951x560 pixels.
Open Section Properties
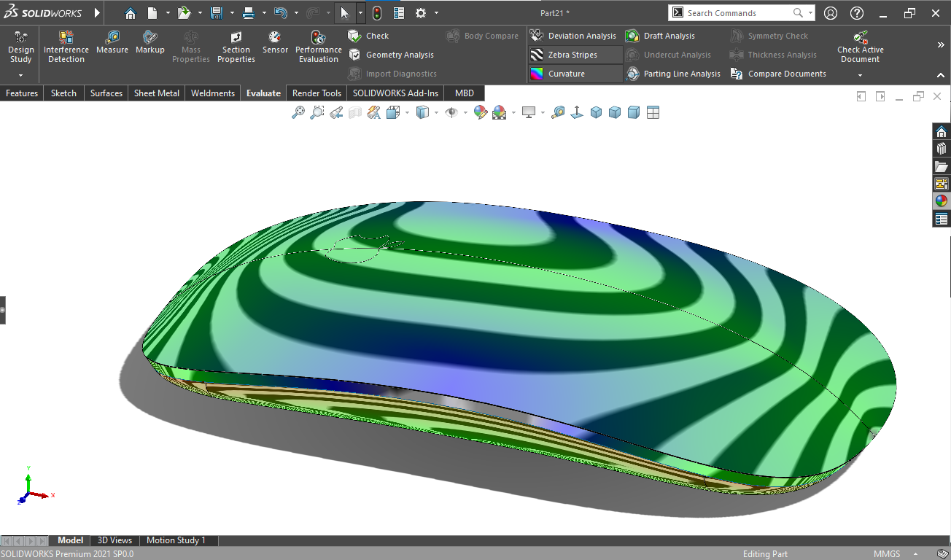[x=236, y=47]
